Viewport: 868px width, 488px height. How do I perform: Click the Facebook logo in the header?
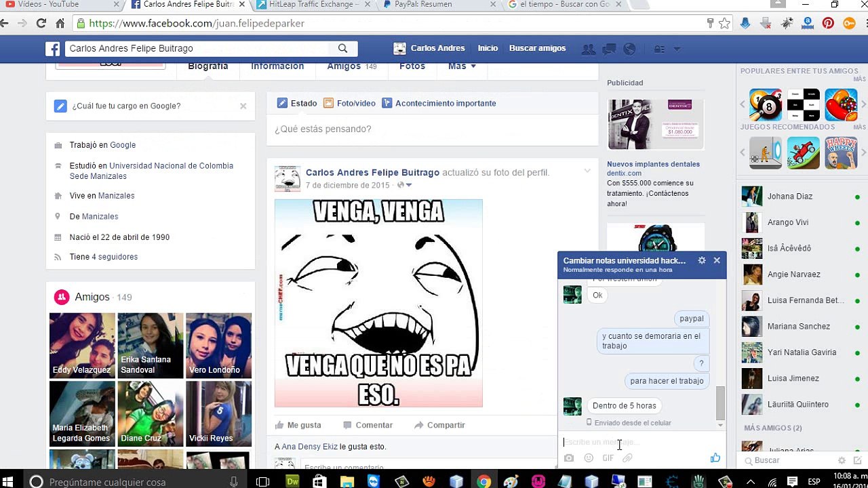[x=53, y=49]
